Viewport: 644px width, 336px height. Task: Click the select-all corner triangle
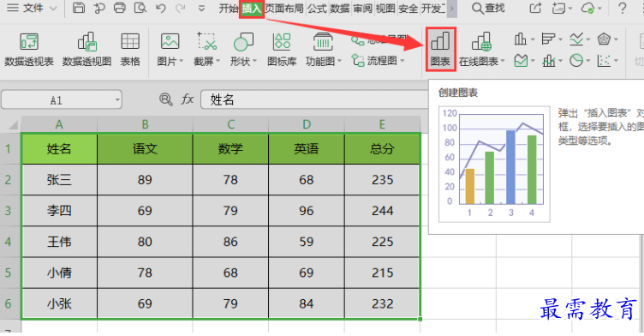(x=13, y=124)
